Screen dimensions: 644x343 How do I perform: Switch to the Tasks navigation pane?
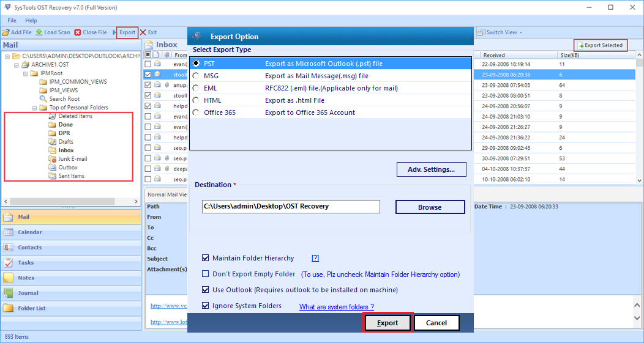click(x=71, y=262)
